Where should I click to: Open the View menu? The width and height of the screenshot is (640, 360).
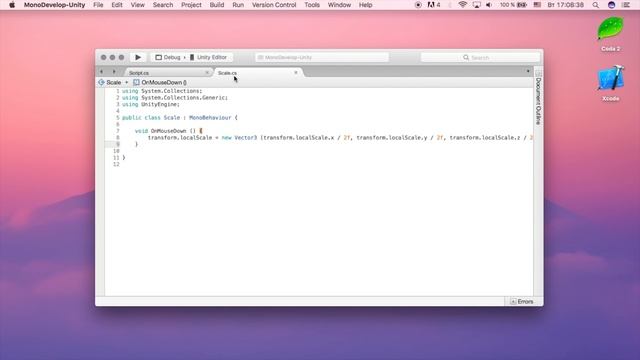(x=138, y=5)
